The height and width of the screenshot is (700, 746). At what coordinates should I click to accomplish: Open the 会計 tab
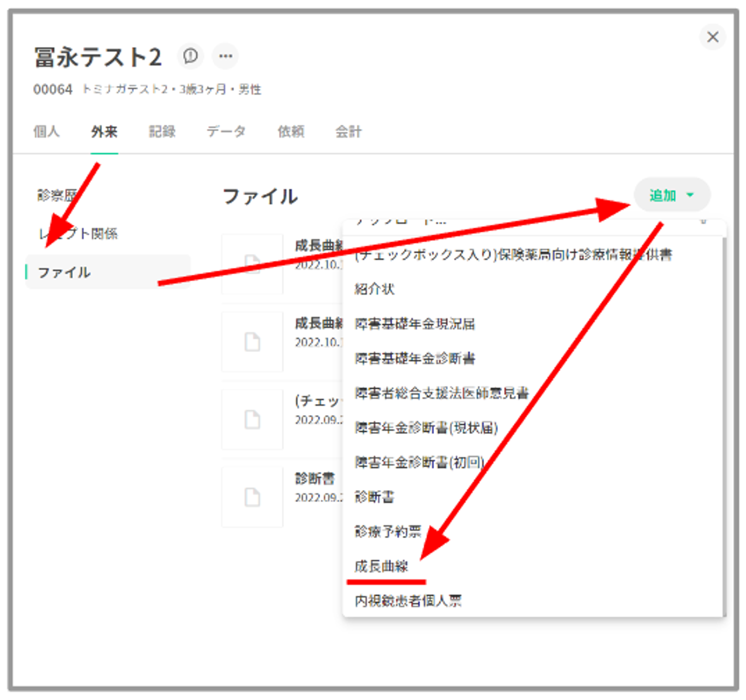pos(348,132)
